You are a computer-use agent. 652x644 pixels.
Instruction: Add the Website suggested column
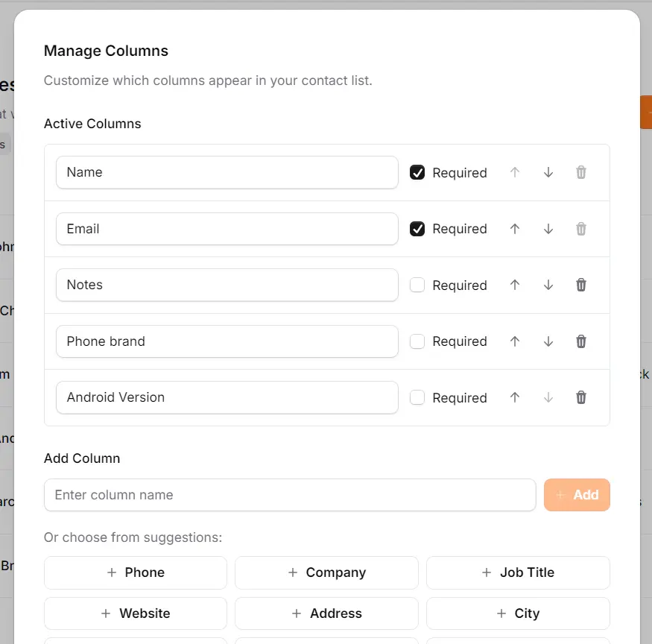[135, 613]
